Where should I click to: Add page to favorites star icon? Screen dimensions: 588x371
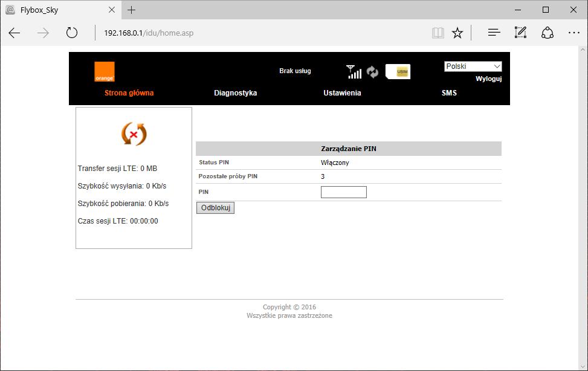click(457, 33)
